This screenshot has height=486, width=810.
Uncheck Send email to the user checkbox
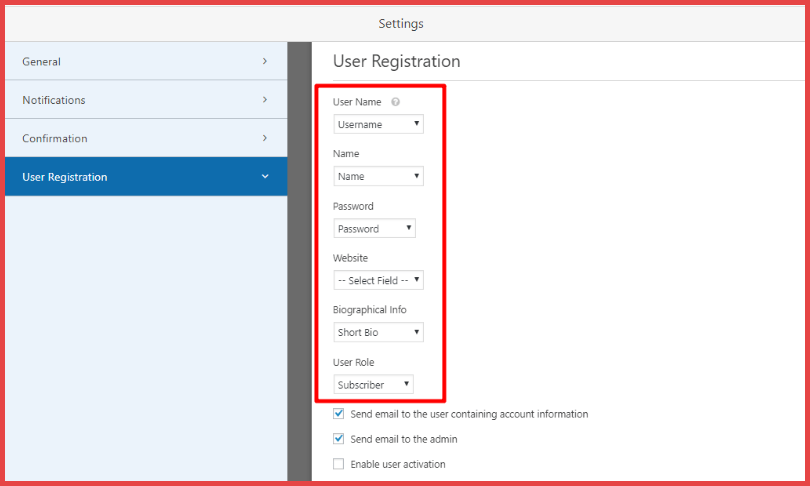pyautogui.click(x=339, y=414)
